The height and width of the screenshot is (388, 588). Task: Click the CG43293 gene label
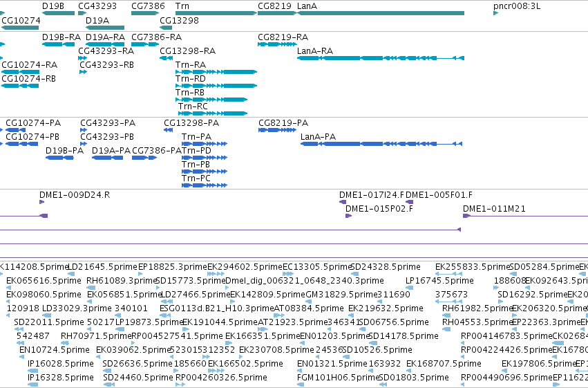pyautogui.click(x=97, y=6)
